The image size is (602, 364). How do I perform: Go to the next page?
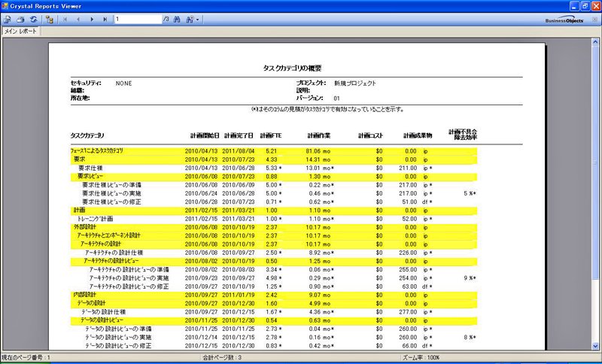pos(92,20)
